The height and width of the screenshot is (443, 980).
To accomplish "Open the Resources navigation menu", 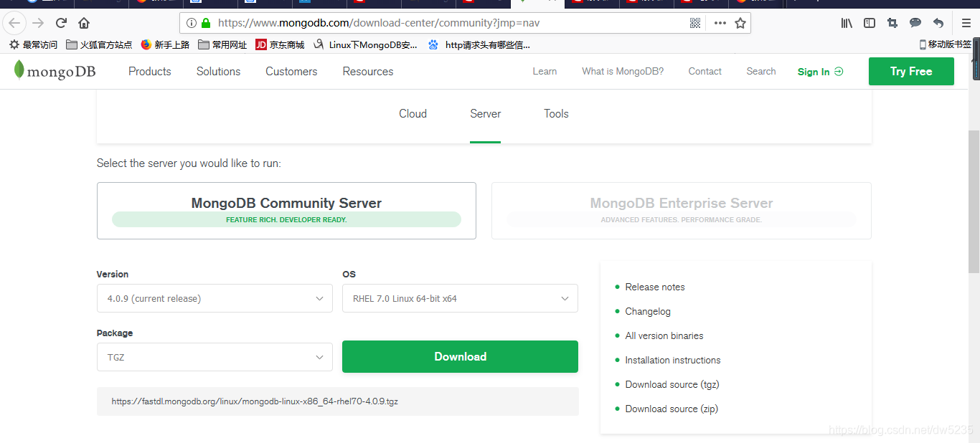I will (368, 71).
